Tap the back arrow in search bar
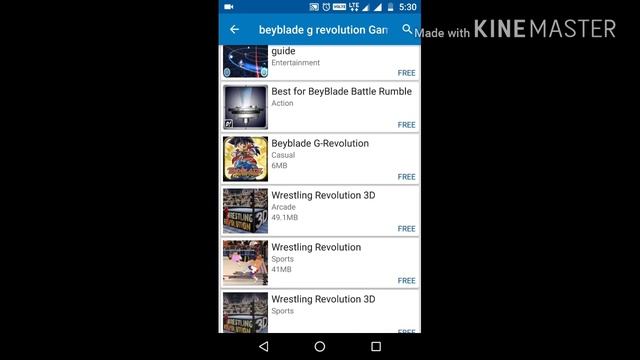Screen dimensions: 640x360 234,29
